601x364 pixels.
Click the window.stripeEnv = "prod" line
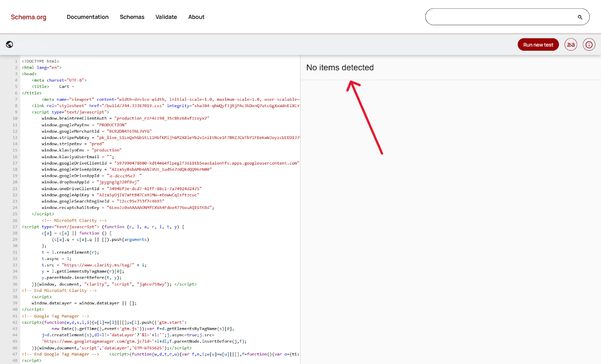tap(73, 144)
